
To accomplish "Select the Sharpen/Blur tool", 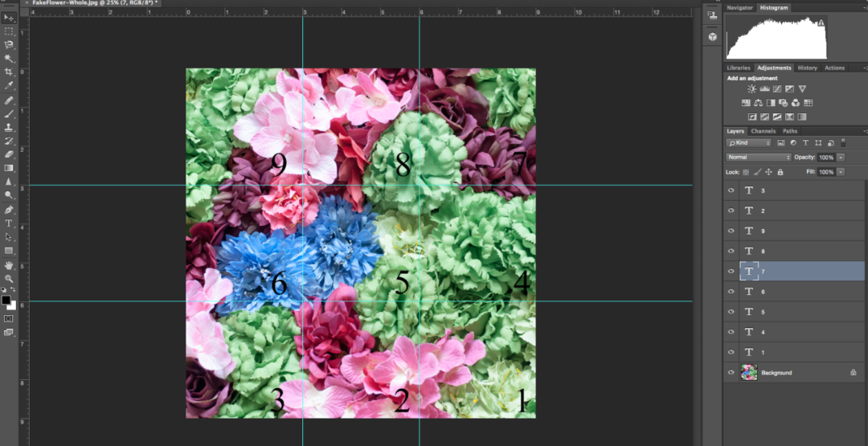I will [9, 182].
